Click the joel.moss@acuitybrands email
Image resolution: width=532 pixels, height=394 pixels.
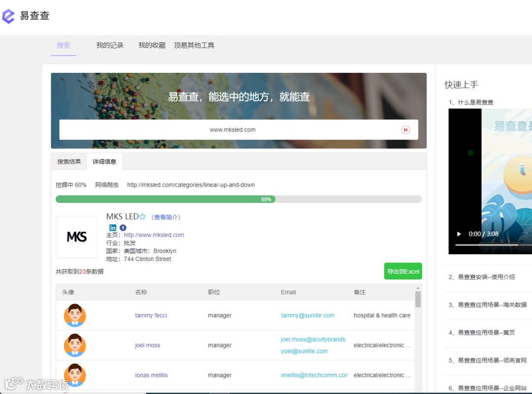pyautogui.click(x=314, y=339)
